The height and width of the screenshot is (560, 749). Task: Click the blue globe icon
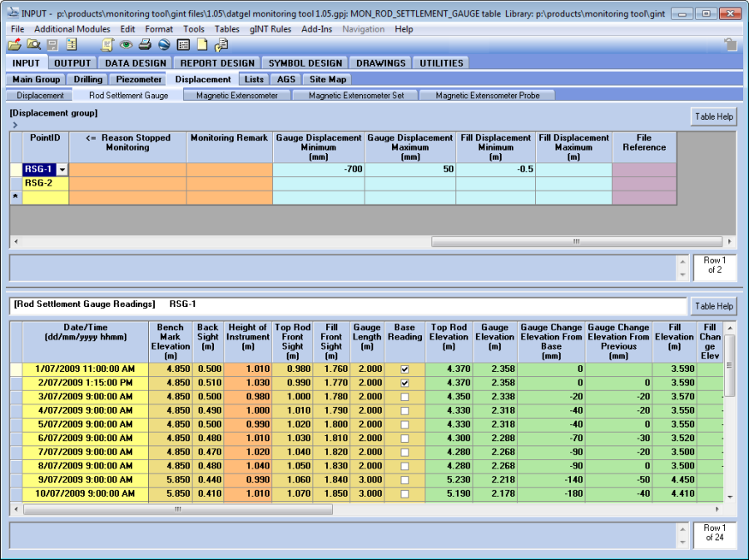[164, 45]
